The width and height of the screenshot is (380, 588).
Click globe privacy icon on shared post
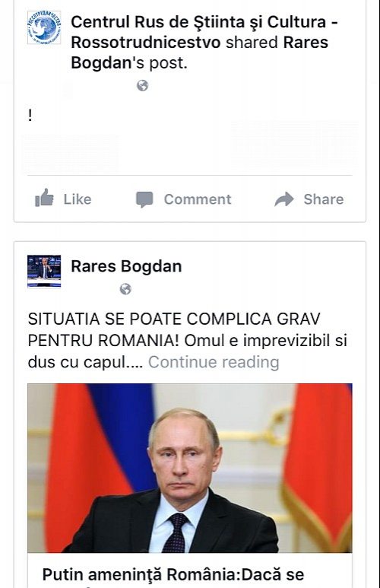142,85
